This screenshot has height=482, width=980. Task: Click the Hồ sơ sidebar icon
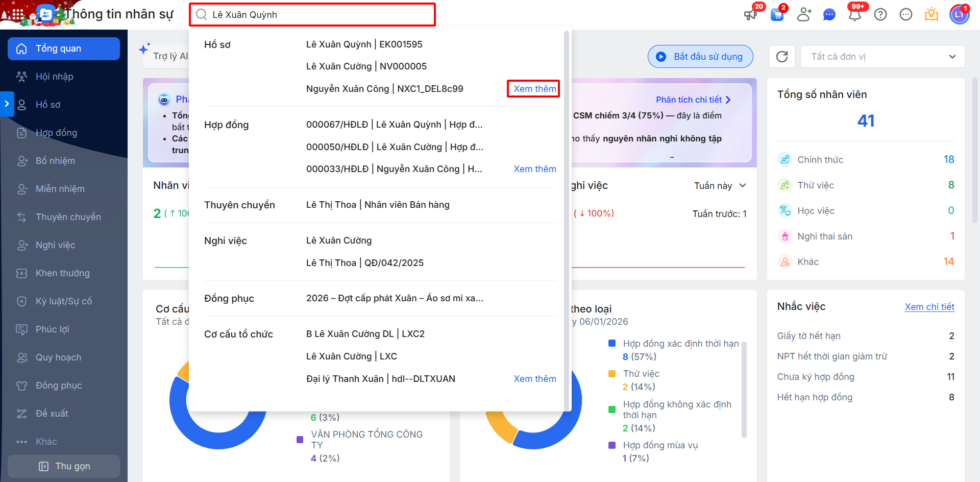[22, 105]
